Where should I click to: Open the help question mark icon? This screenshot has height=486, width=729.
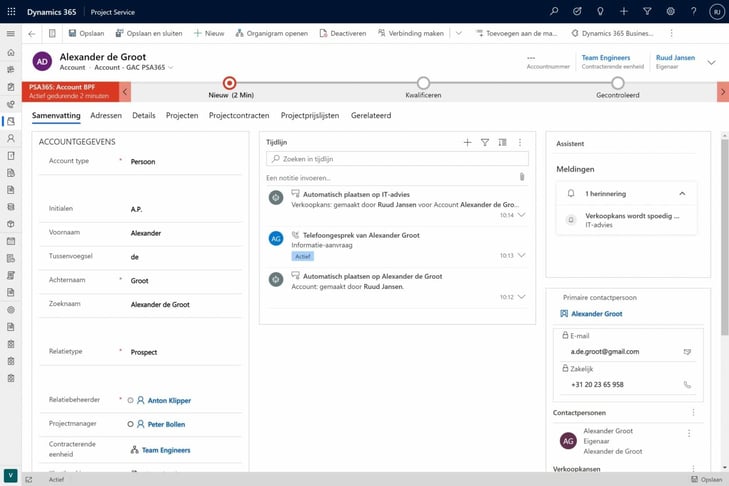(694, 12)
